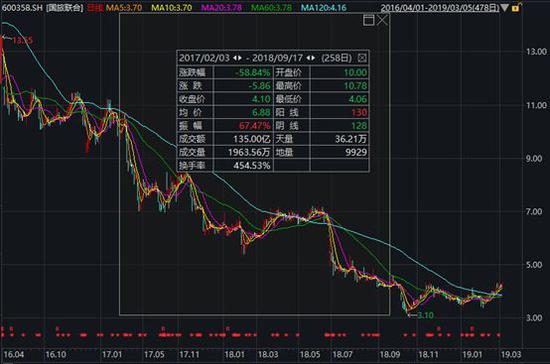This screenshot has width=550, height=364.
Task: Click the 18.05 time axis label
Action: (x=310, y=355)
